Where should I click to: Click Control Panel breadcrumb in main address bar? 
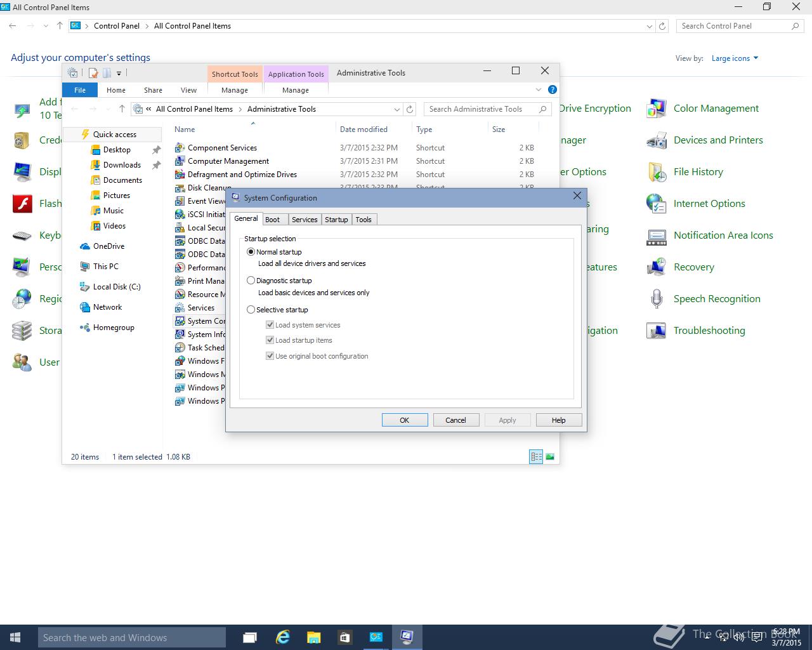pos(117,26)
